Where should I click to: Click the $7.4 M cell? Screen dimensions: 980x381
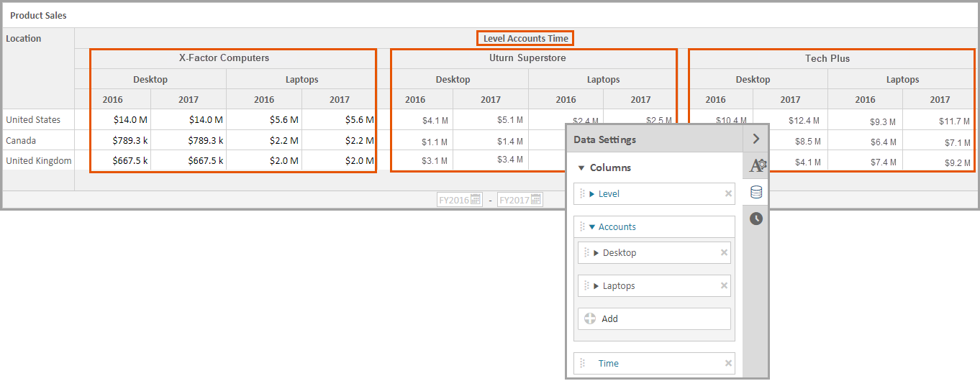[882, 162]
